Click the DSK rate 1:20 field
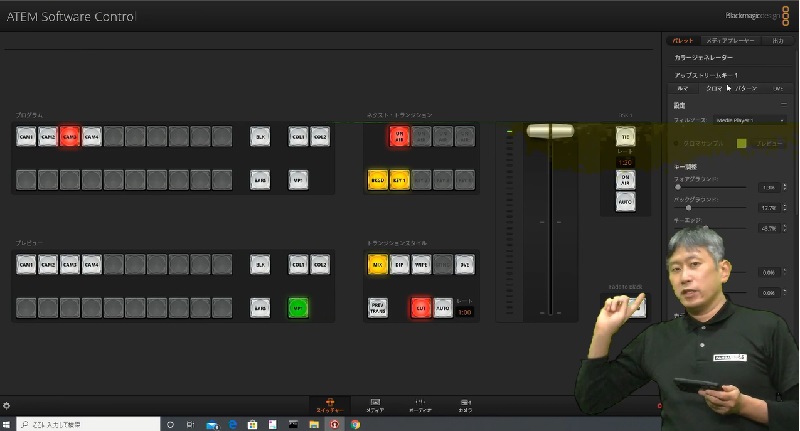The width and height of the screenshot is (800, 431). tap(626, 163)
